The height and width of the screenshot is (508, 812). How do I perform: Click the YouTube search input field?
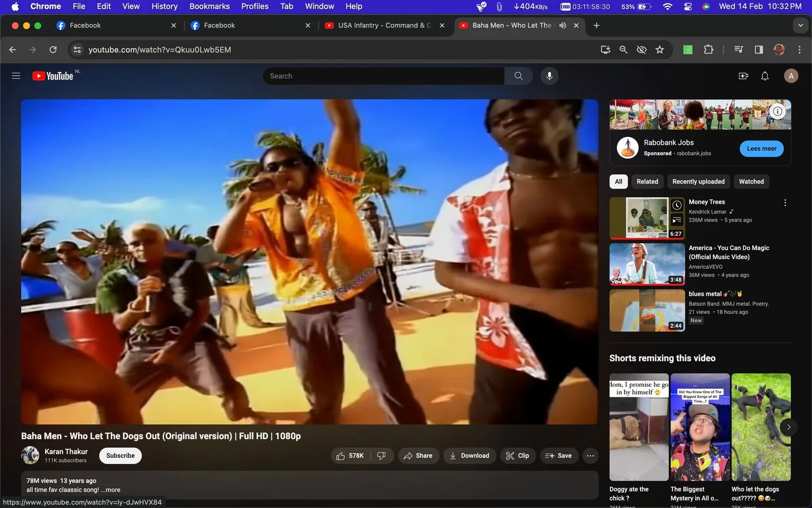click(x=384, y=76)
